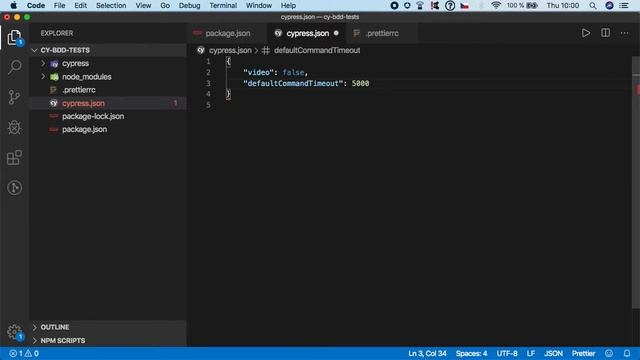The image size is (640, 360).
Task: Open the Explorer view in the activity bar
Action: tap(14, 38)
